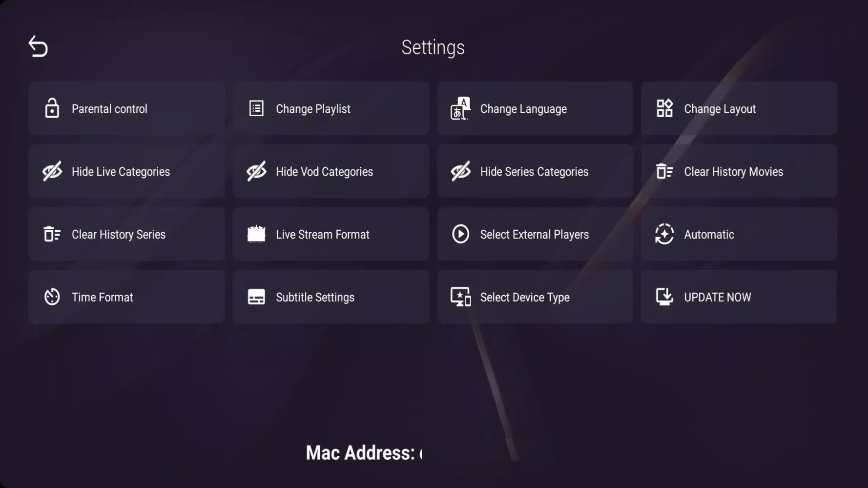Click the Clear History Series trash icon
868x488 pixels.
click(52, 234)
